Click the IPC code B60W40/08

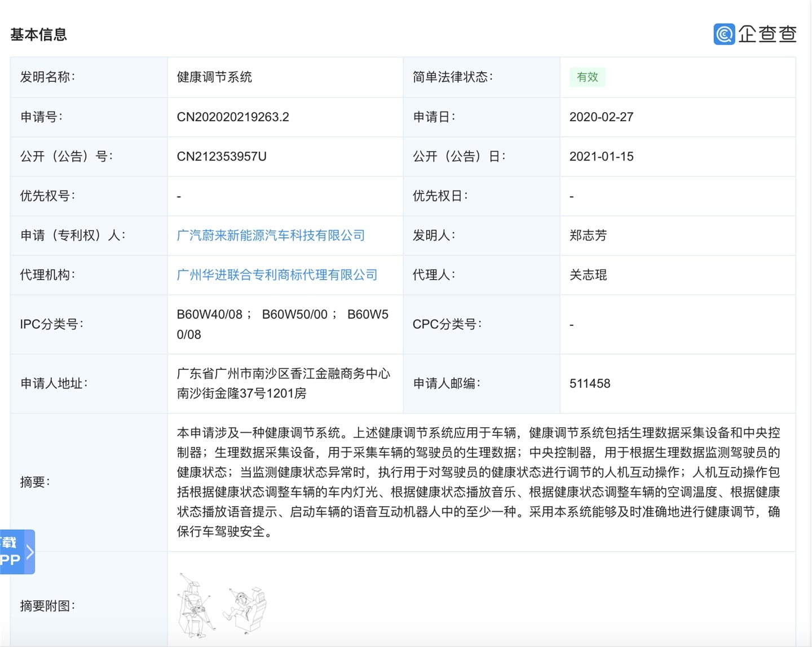[210, 314]
